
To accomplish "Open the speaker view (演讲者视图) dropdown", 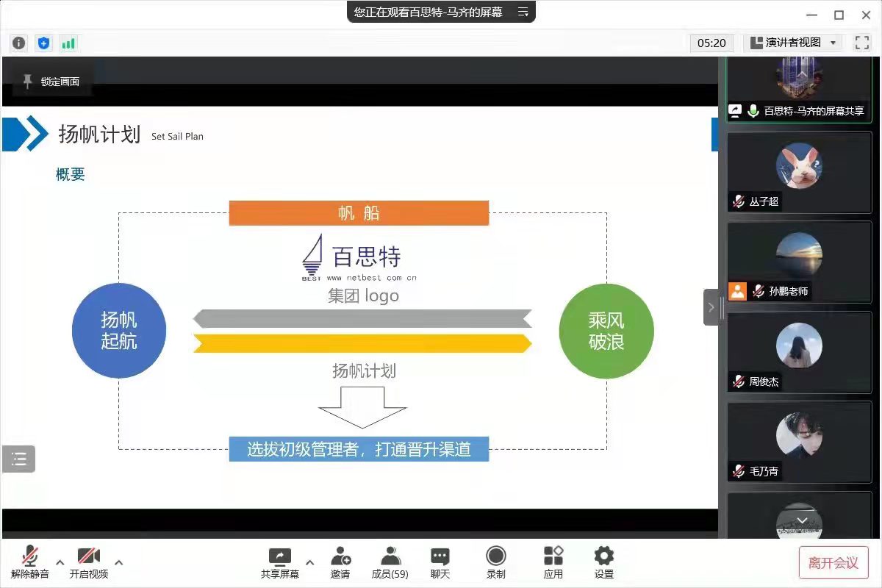I will click(x=792, y=43).
